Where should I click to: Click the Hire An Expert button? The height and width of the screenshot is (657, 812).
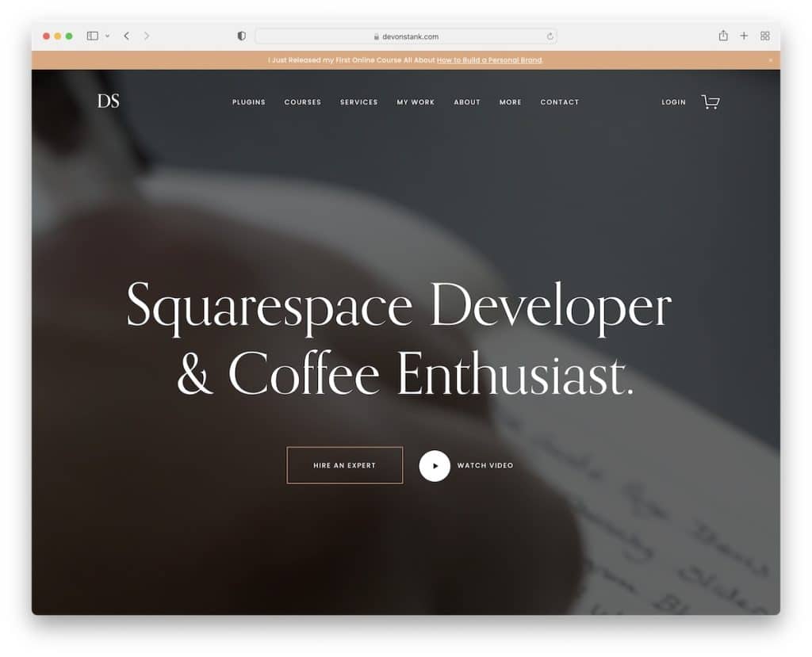(x=344, y=465)
